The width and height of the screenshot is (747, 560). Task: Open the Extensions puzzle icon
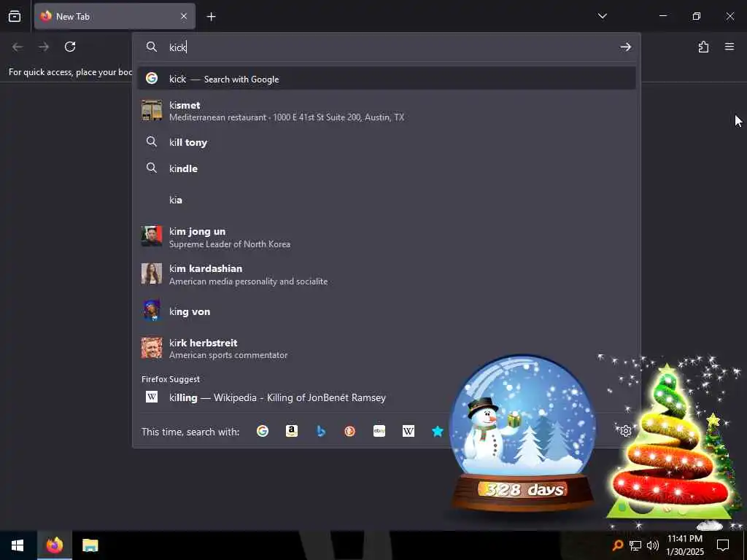(x=703, y=47)
